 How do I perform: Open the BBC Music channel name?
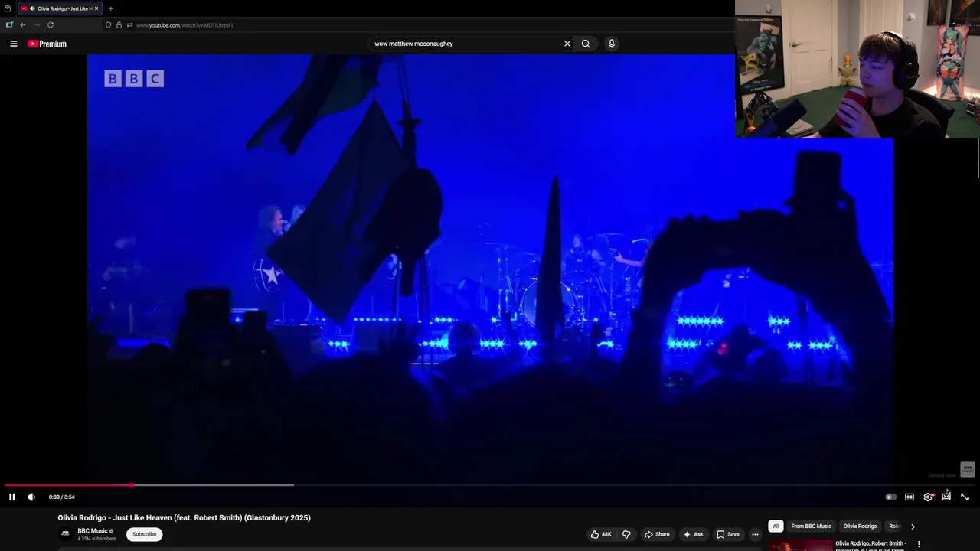click(x=93, y=531)
